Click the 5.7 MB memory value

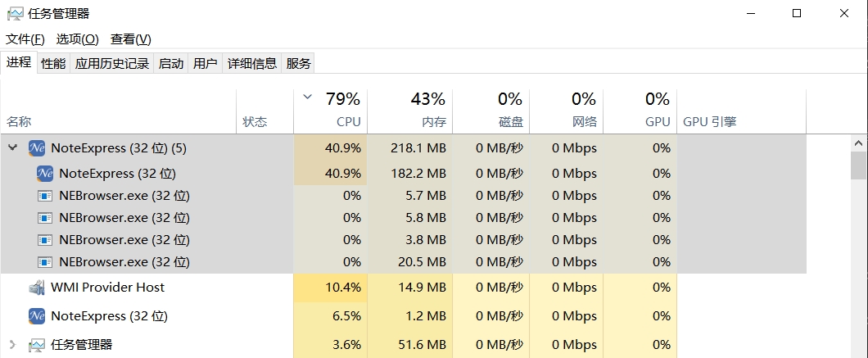pos(426,196)
